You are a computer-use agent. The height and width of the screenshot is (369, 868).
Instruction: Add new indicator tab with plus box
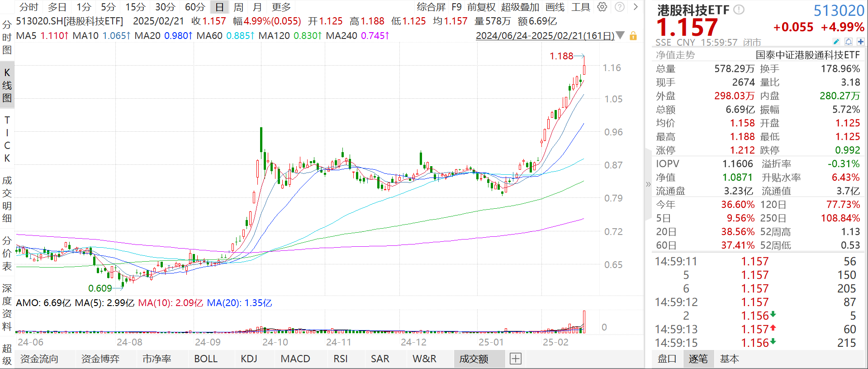[x=516, y=359]
